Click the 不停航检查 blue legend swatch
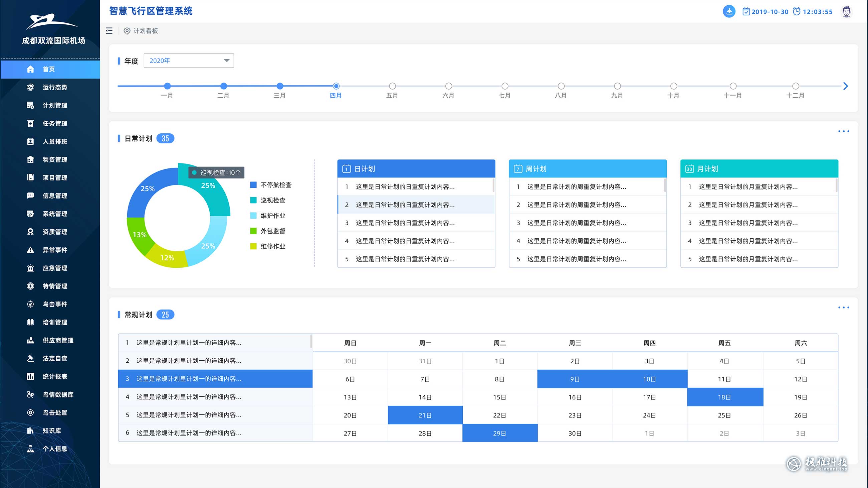Image resolution: width=868 pixels, height=488 pixels. tap(253, 185)
